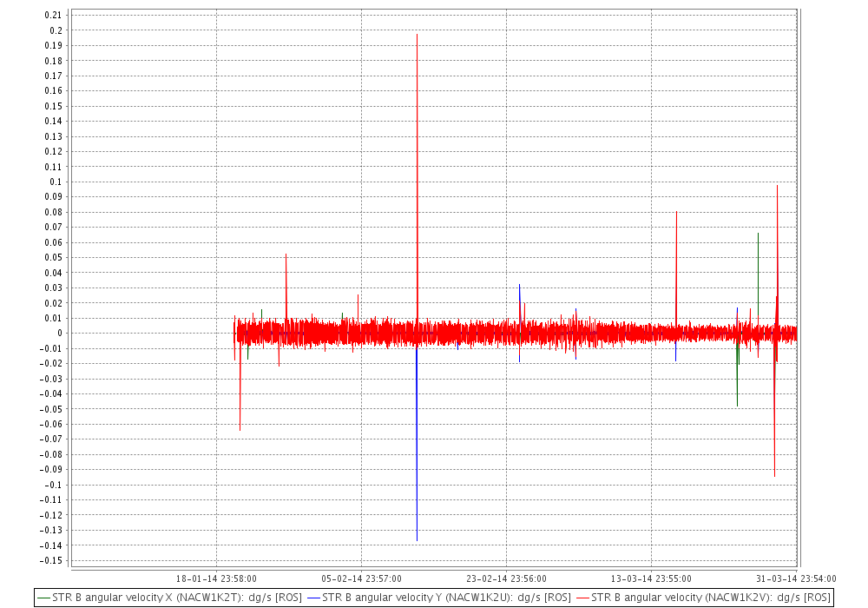Viewport: 868px width, 608px height.
Task: Click the 0.21 y-axis label
Action: [x=54, y=15]
